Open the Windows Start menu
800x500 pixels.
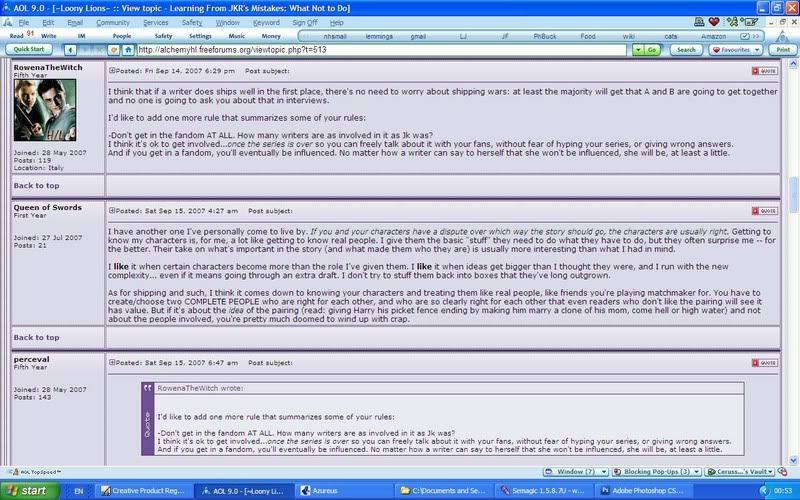[28, 490]
